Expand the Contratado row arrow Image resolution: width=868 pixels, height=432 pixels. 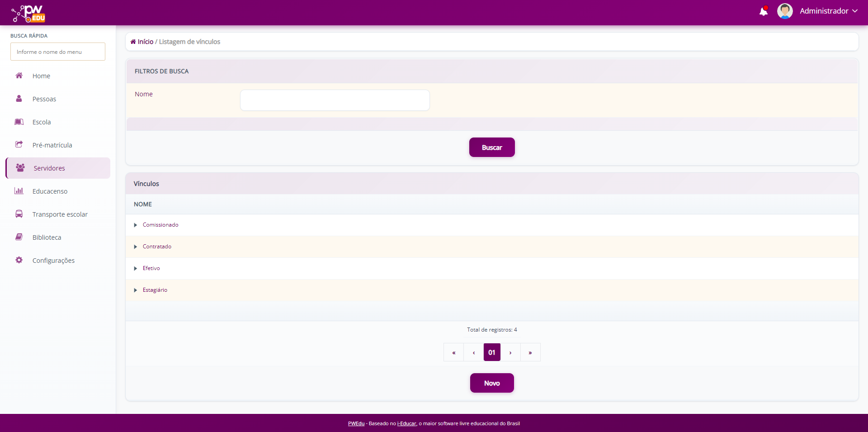(x=135, y=247)
